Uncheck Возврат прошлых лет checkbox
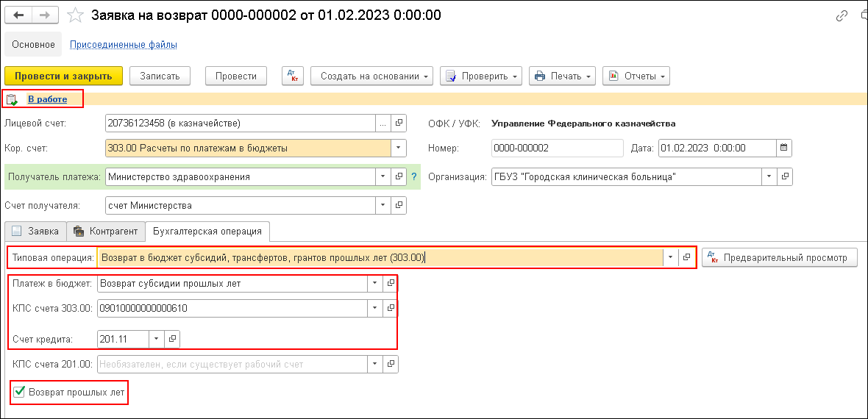 point(19,393)
